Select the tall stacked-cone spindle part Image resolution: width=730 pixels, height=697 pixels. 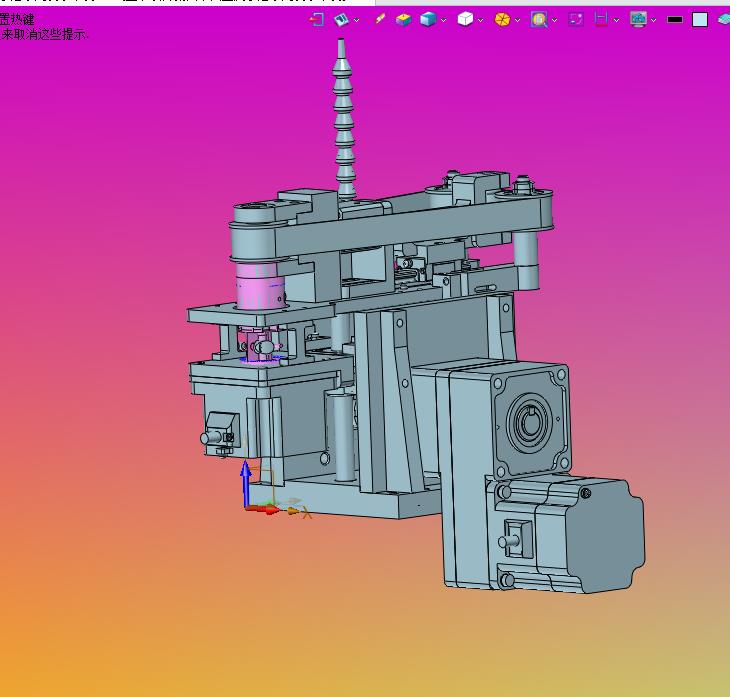pos(344,119)
